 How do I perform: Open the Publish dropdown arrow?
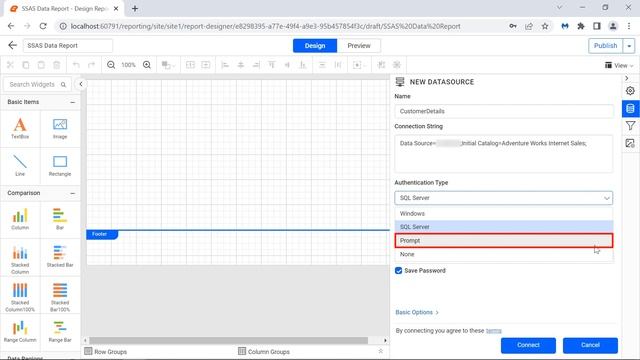click(629, 46)
